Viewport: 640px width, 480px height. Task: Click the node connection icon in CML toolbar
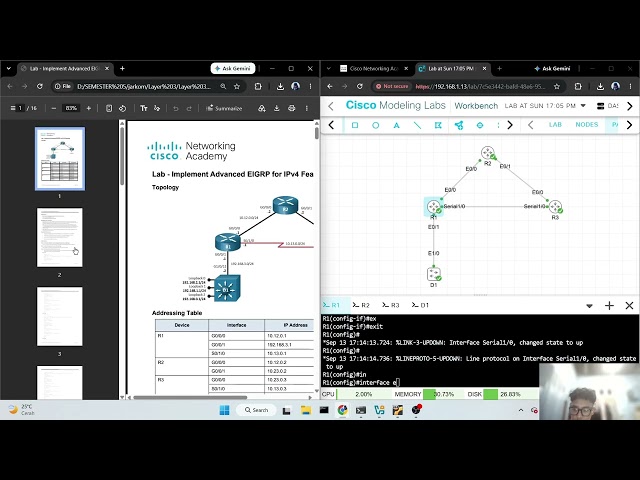point(459,125)
